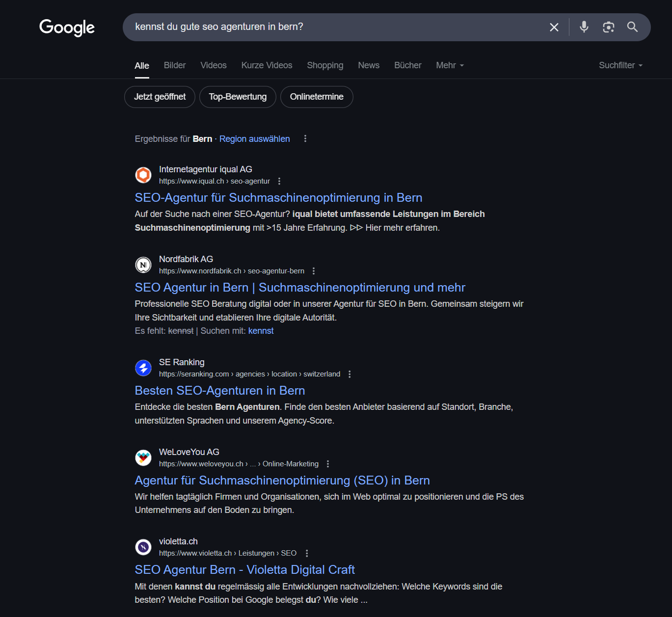Viewport: 672px width, 617px height.
Task: Switch to the News tab
Action: 369,65
